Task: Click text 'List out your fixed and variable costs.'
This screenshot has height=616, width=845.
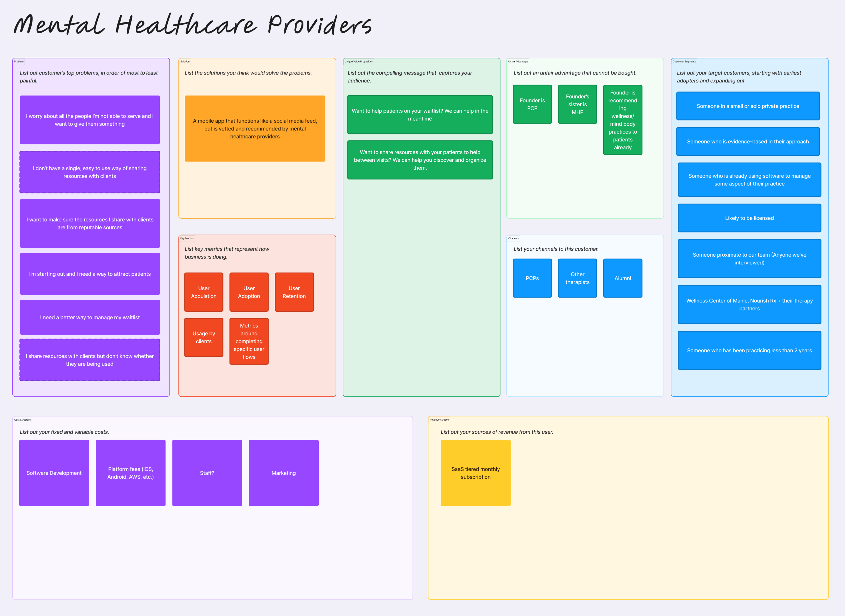Action: click(64, 432)
